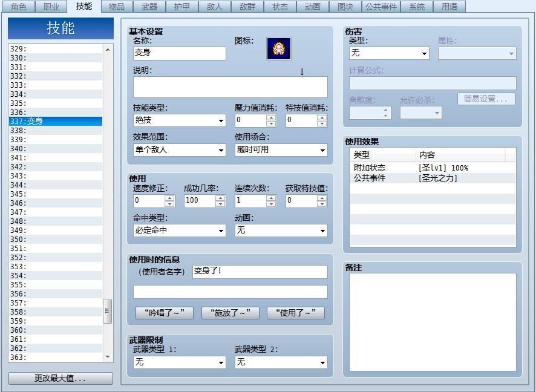The width and height of the screenshot is (536, 392).
Task: Open the 效果范围 dropdown showing 单个敌人
Action: 180,149
